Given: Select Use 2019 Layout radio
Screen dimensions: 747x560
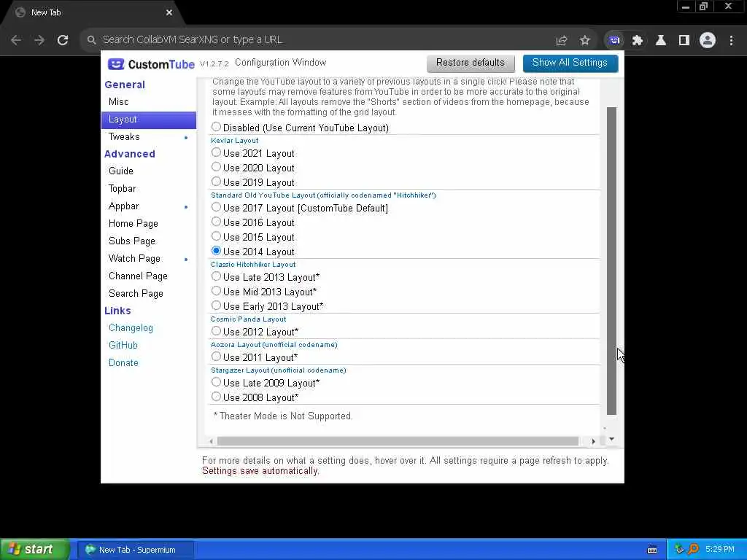Looking at the screenshot, I should (x=216, y=182).
